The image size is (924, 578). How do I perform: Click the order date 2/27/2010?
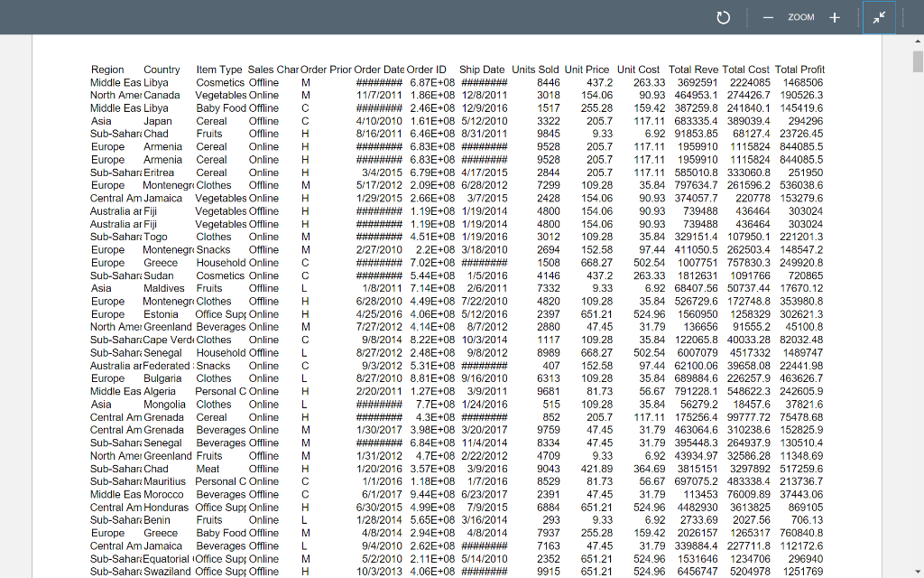(379, 250)
